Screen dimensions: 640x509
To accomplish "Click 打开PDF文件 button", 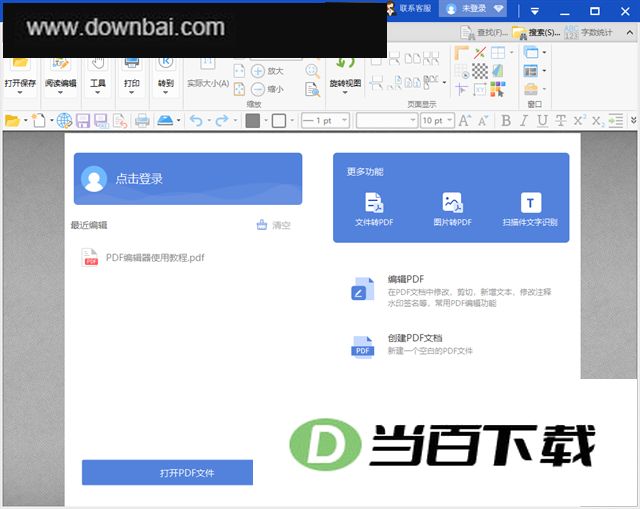I will point(167,473).
